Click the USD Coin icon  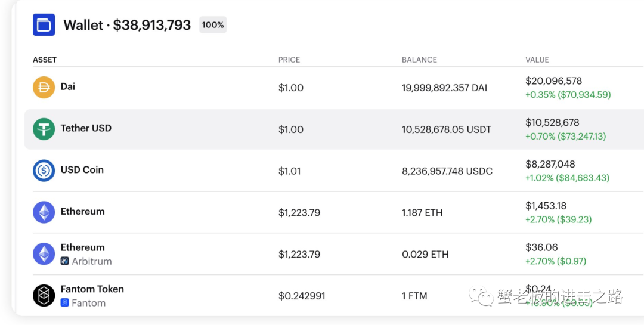44,171
